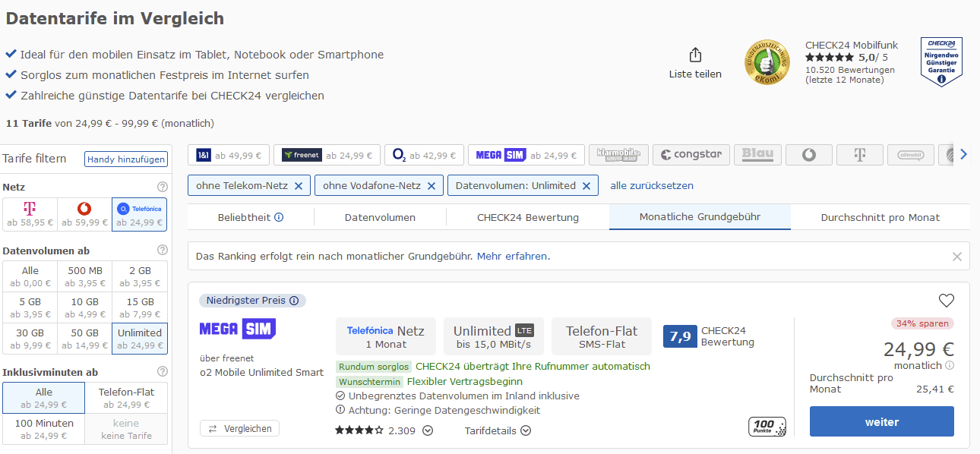Click the Handy hinzufügen button
The width and height of the screenshot is (980, 454).
126,159
